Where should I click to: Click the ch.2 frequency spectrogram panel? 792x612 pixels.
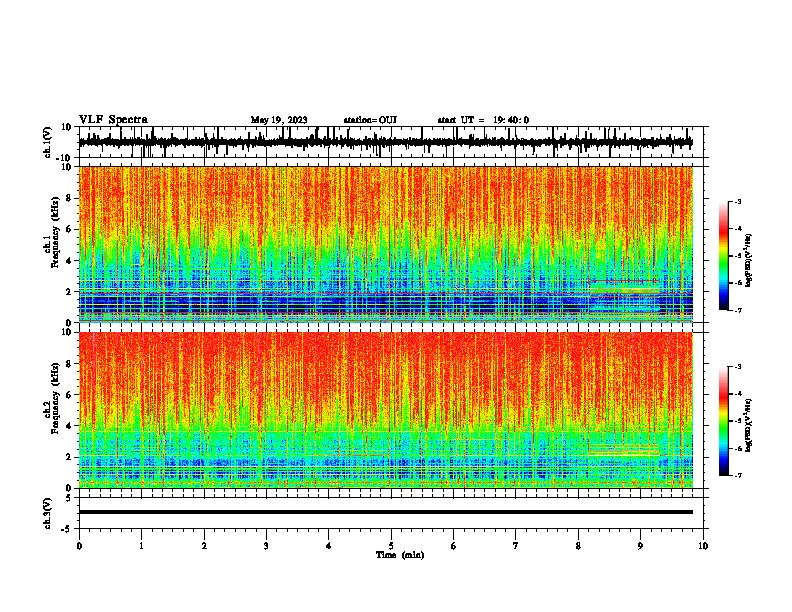point(386,410)
